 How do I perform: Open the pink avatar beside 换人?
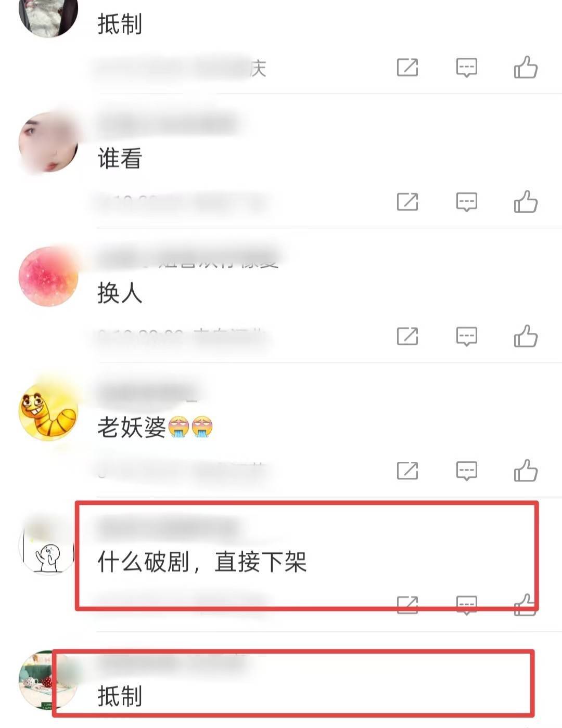(48, 277)
